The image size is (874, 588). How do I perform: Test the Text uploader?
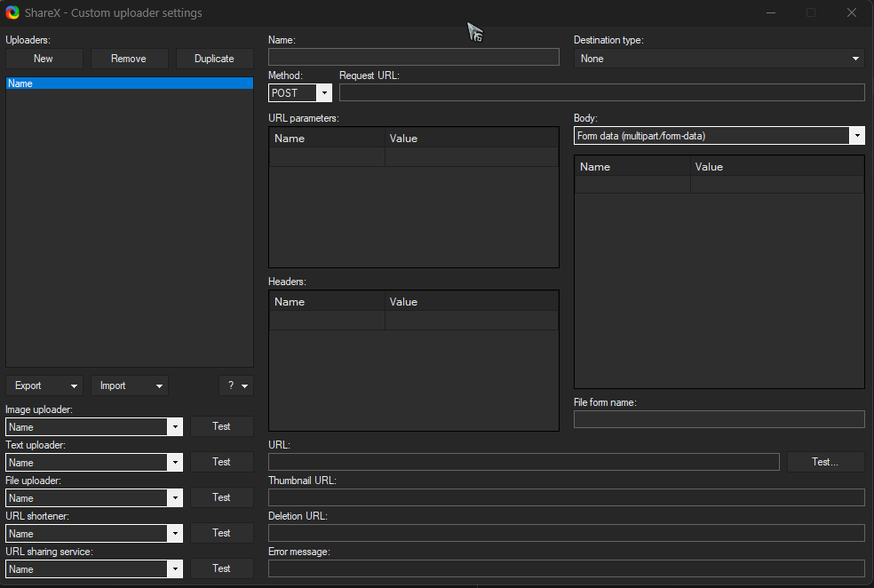click(x=221, y=462)
